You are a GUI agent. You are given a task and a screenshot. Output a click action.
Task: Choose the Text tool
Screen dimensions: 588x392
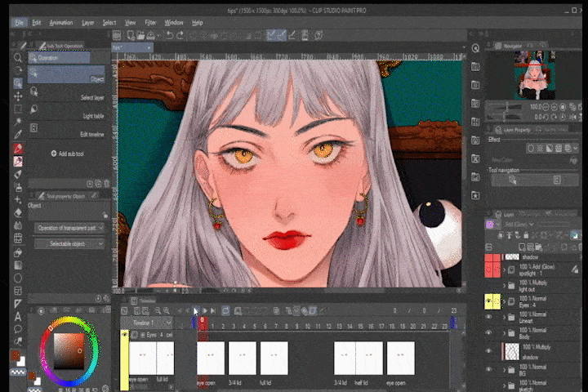(18, 316)
